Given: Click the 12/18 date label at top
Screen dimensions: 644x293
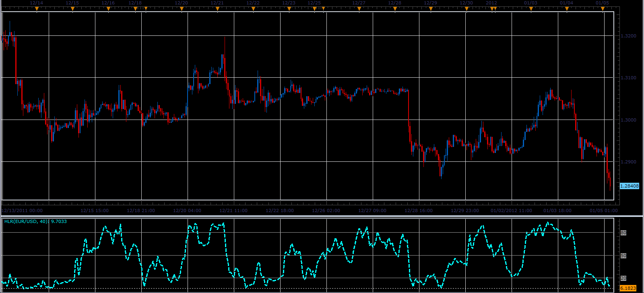Looking at the screenshot, I should [135, 3].
